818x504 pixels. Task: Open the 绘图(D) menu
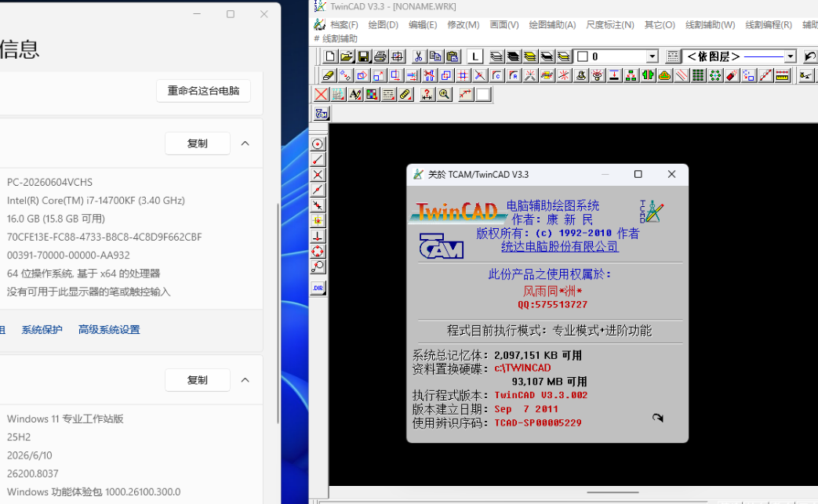[383, 24]
